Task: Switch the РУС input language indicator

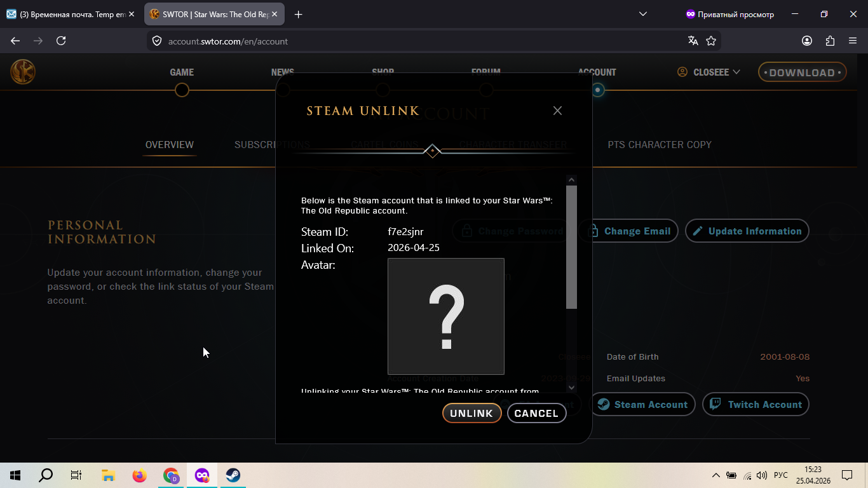Action: (781, 475)
